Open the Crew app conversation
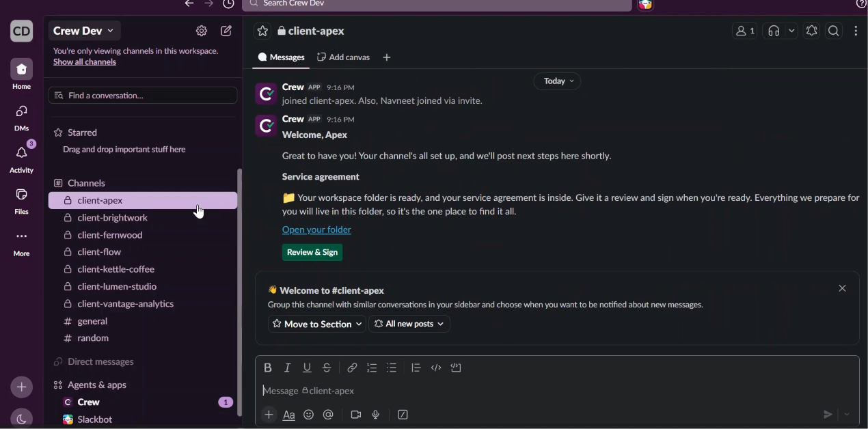868x429 pixels. click(143, 402)
